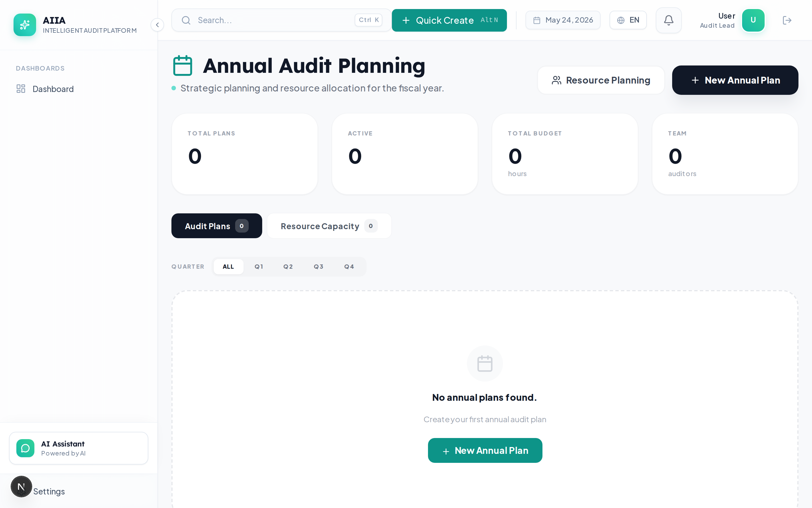The height and width of the screenshot is (508, 812).
Task: Click the Dashboard grid icon
Action: [21, 89]
